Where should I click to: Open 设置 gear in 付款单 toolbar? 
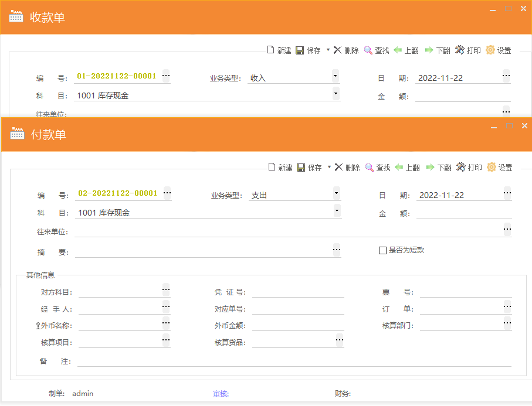(x=492, y=168)
